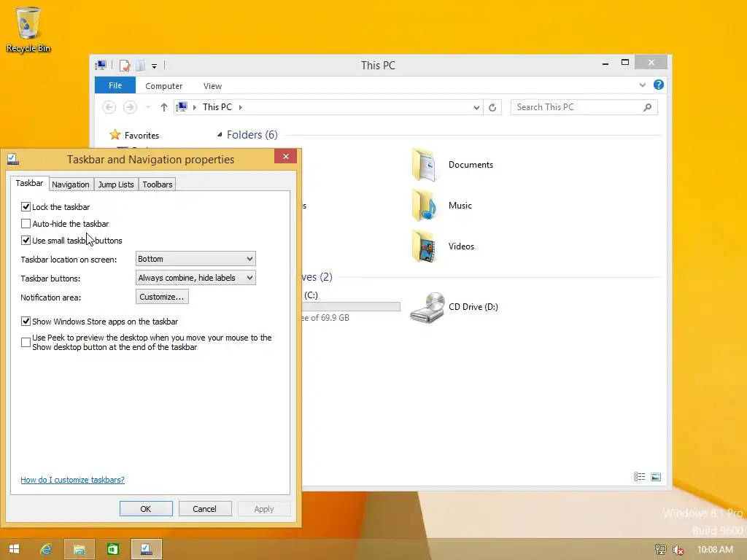Select the Documents folder icon
This screenshot has width=747, height=560.
(424, 166)
